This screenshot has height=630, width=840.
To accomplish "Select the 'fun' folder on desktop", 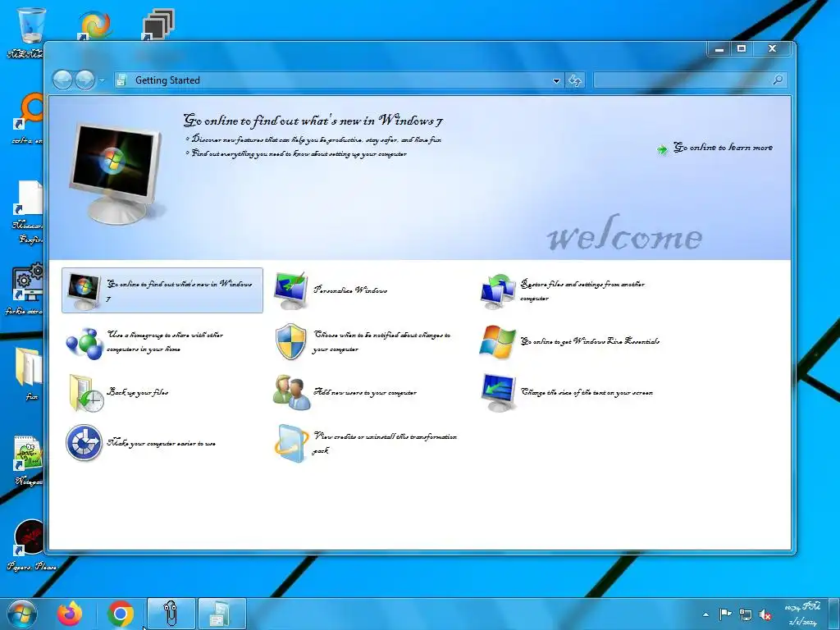I will [x=30, y=367].
